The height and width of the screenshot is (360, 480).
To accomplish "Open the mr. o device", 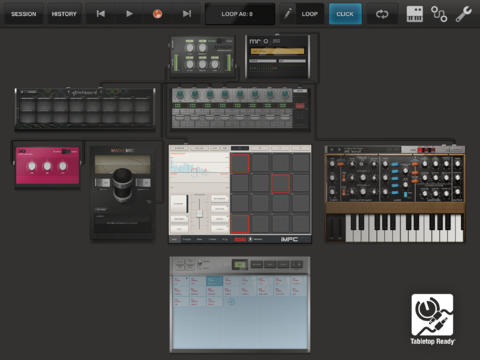I will 278,57.
